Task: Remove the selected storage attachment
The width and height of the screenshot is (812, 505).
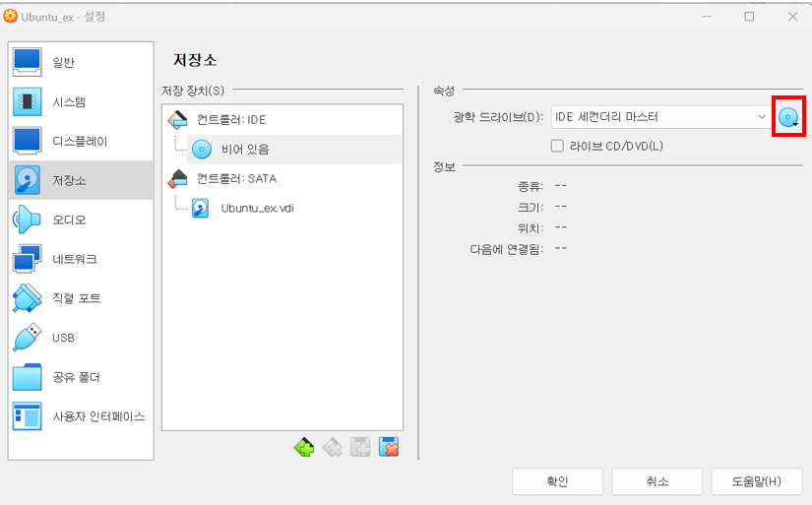Action: click(x=389, y=447)
